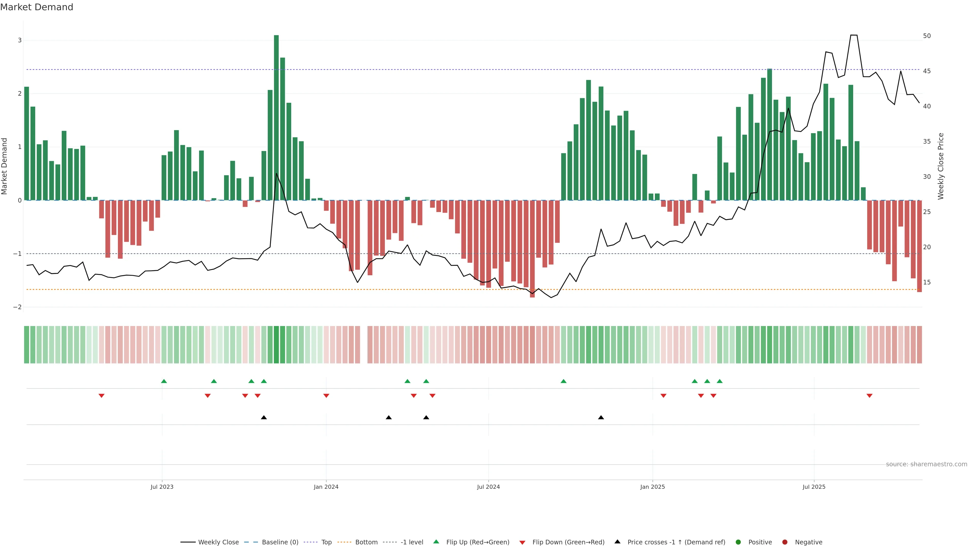This screenshot has width=980, height=551.
Task: Click the Positive green dot legend icon
Action: pyautogui.click(x=738, y=542)
